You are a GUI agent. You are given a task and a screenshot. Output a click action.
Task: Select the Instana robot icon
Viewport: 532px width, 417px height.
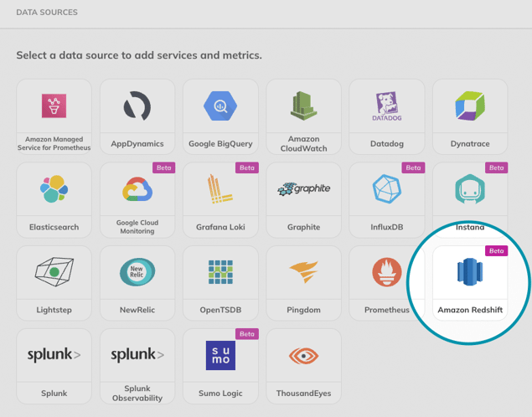470,189
